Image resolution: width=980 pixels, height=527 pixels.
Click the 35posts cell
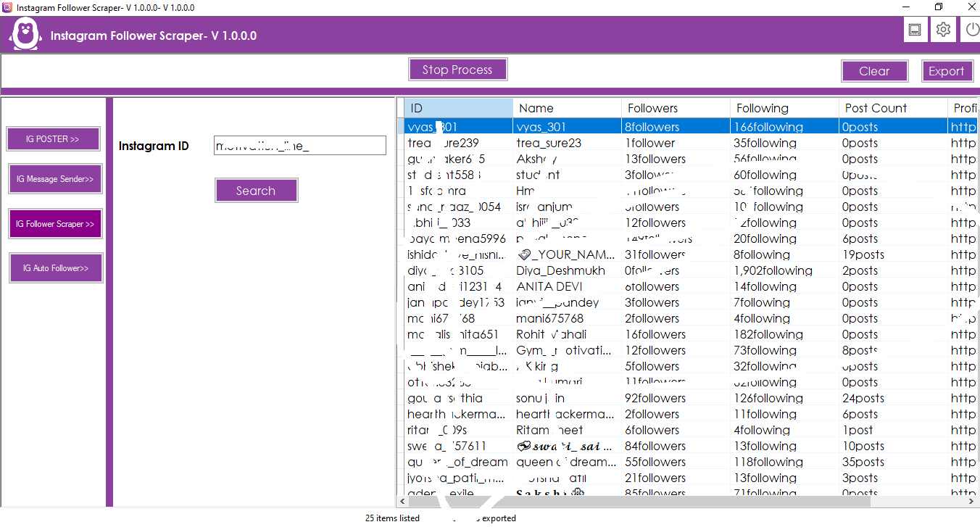[x=893, y=462]
